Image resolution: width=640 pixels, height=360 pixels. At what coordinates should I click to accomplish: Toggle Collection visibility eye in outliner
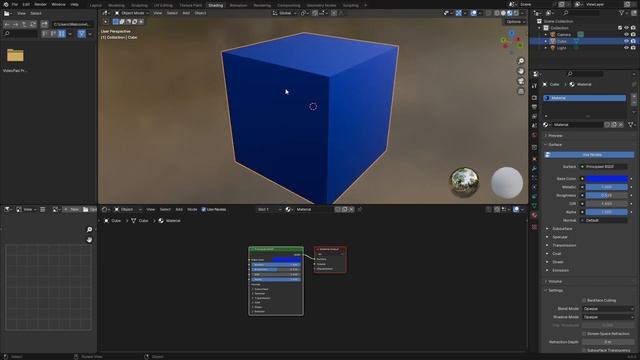[626, 28]
